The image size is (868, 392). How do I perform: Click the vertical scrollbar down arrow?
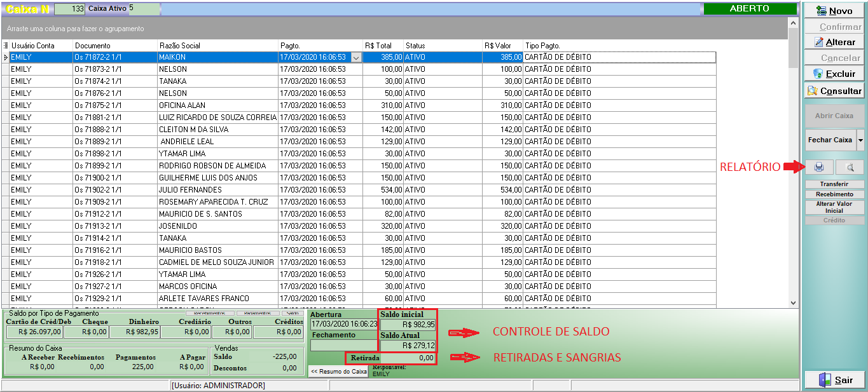coord(792,303)
